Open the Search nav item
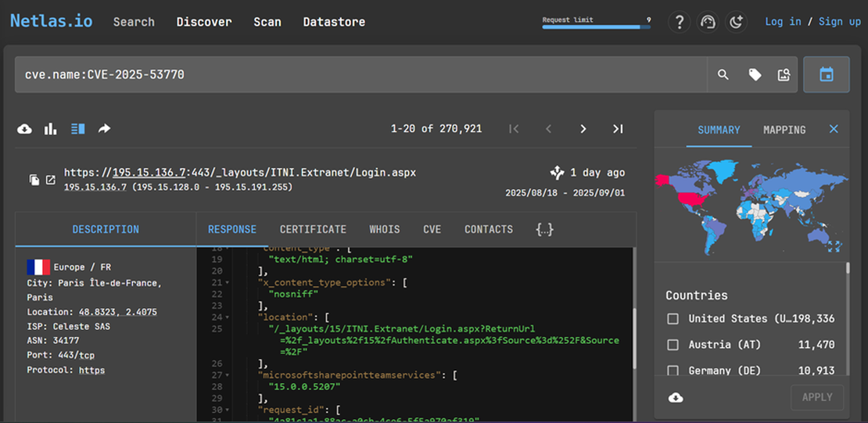 pyautogui.click(x=134, y=22)
